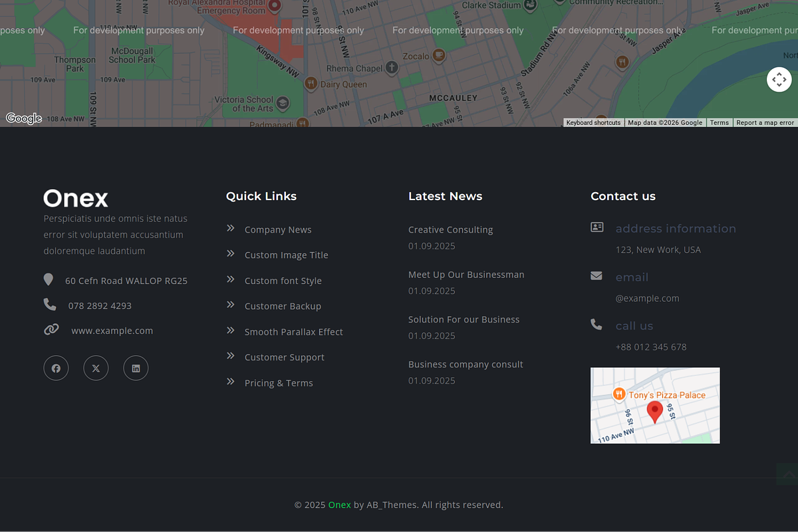
Task: Click the location pin icon beside the address
Action: pyautogui.click(x=48, y=279)
